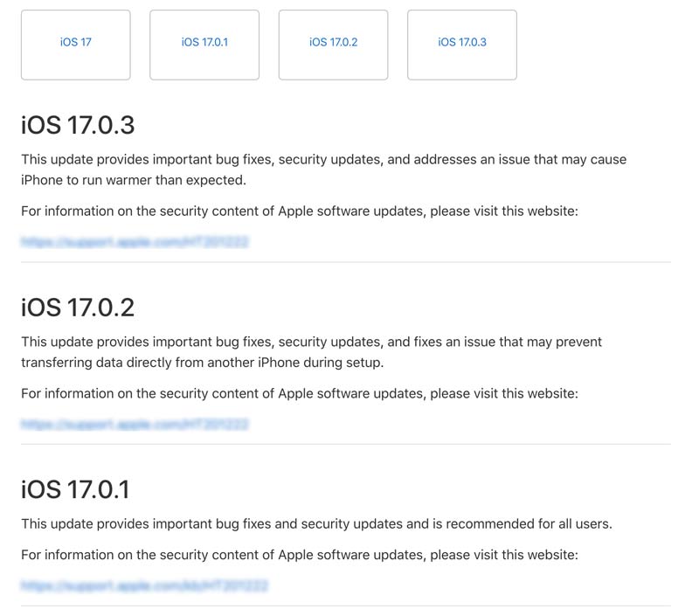Select the iOS 17 version box
699x616 pixels.
click(x=76, y=45)
